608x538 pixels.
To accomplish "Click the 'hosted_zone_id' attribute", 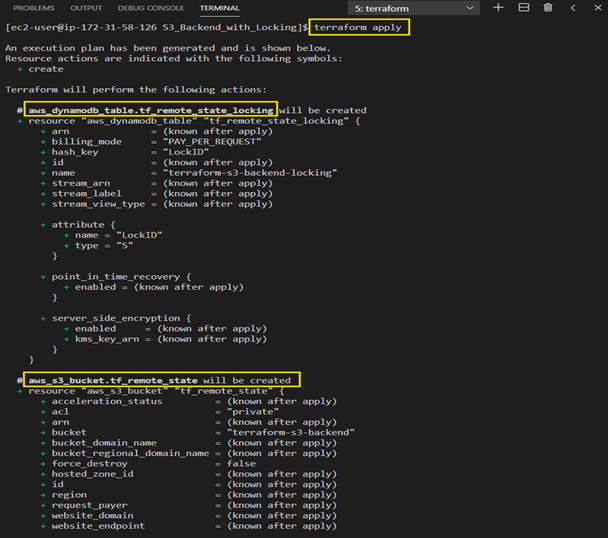I will click(93, 474).
